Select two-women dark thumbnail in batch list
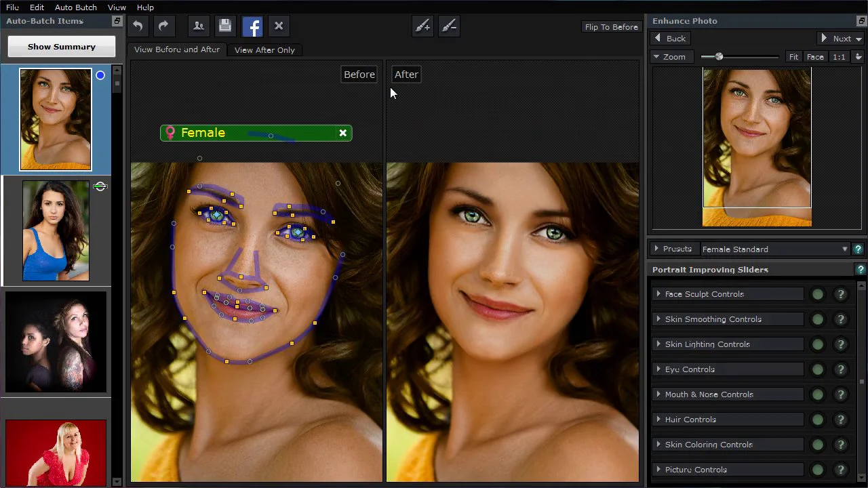 point(56,342)
